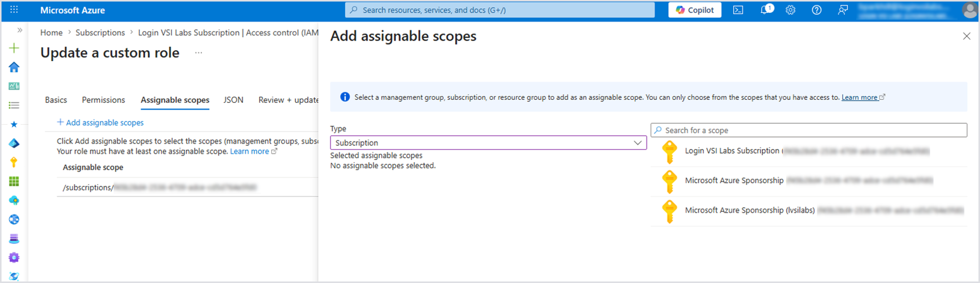Open the blue diamond sidebar icon
This screenshot has width=980, height=283.
tap(14, 144)
